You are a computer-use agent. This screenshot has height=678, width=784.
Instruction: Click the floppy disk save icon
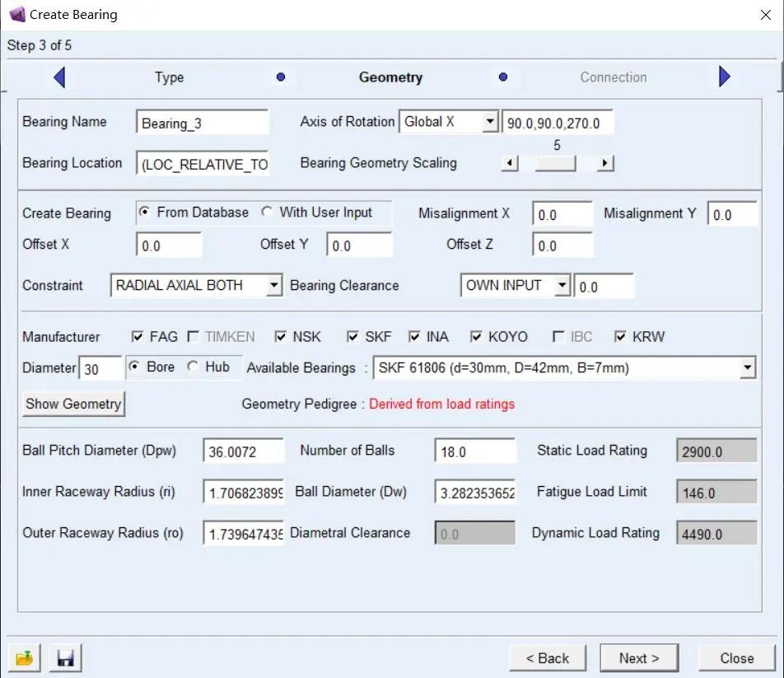66,658
